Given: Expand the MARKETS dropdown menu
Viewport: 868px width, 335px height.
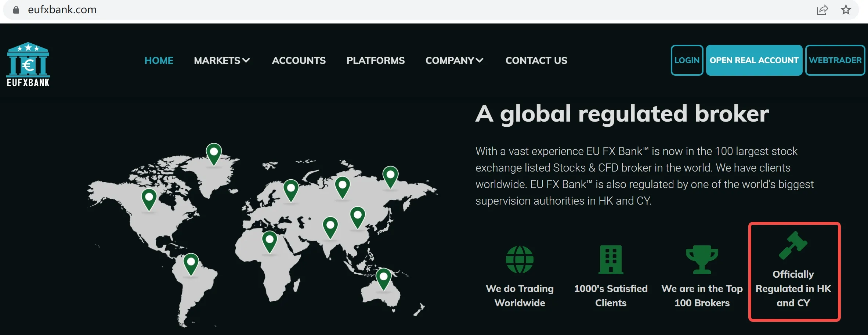Looking at the screenshot, I should [222, 60].
